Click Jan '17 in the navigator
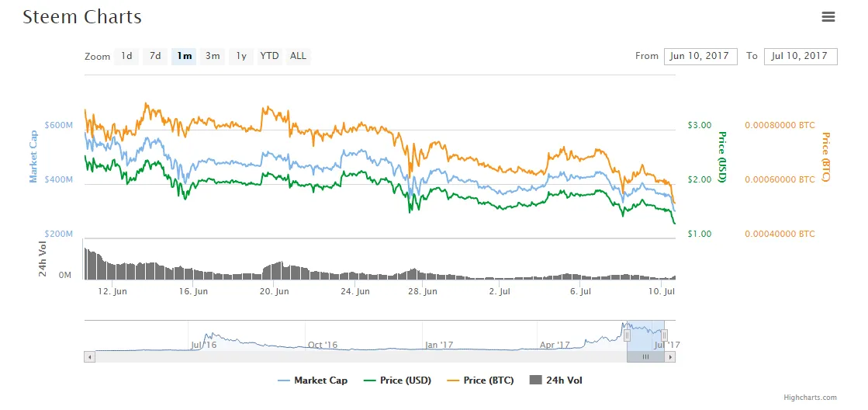The height and width of the screenshot is (410, 868). (x=440, y=345)
